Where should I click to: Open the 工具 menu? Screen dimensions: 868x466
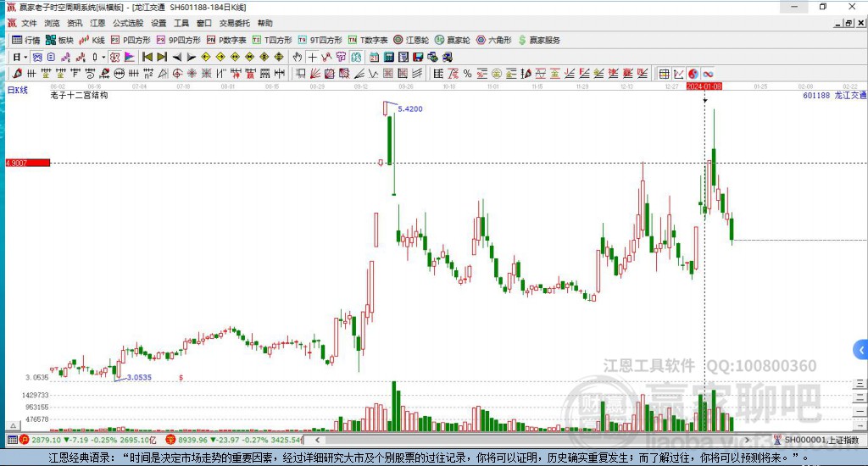point(181,23)
